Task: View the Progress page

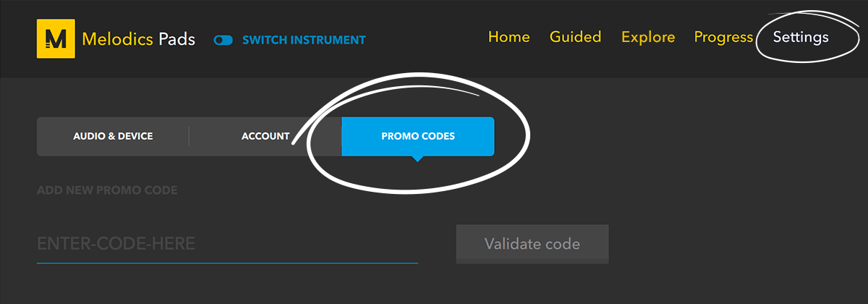Action: tap(723, 38)
